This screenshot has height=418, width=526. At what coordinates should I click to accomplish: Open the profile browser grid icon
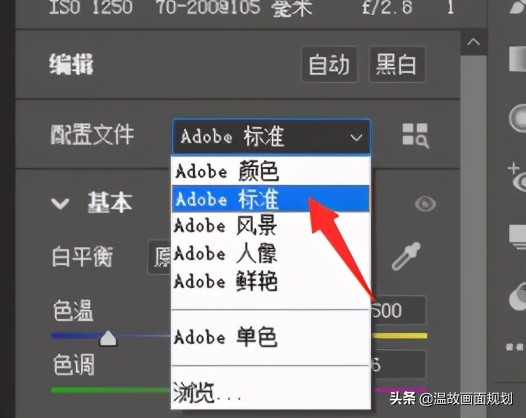point(415,136)
